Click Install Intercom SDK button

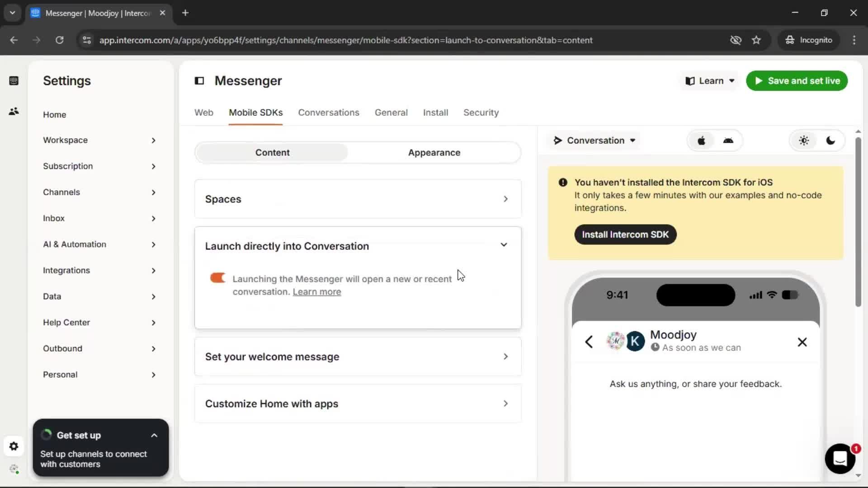tap(625, 235)
